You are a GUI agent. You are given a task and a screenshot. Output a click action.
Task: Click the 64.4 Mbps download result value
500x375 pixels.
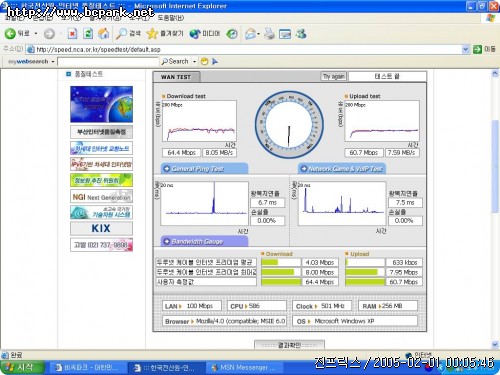[181, 153]
